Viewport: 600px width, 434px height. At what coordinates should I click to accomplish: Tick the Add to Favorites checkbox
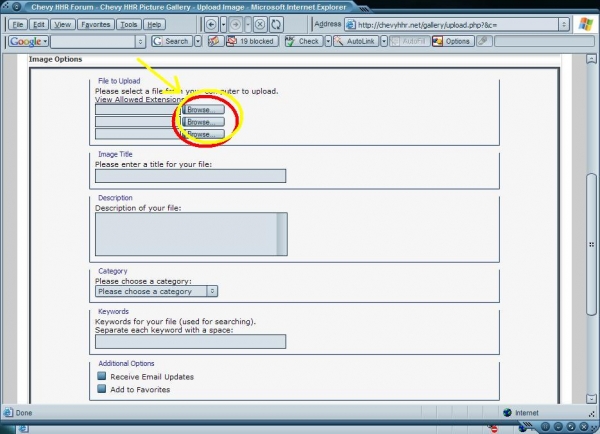point(101,389)
